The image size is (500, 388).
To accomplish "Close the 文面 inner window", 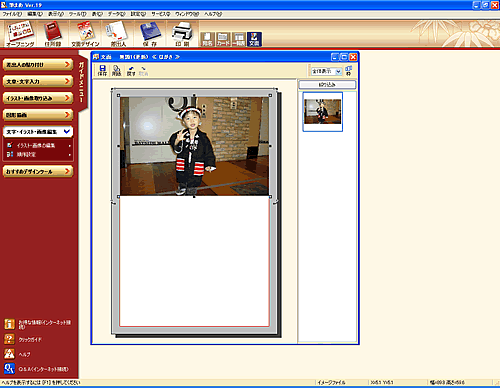I will click(x=353, y=57).
